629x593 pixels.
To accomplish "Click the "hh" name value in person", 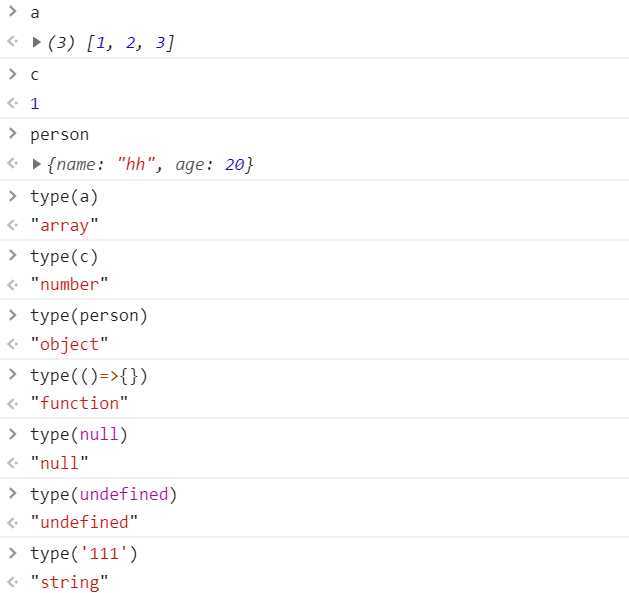I will click(136, 164).
